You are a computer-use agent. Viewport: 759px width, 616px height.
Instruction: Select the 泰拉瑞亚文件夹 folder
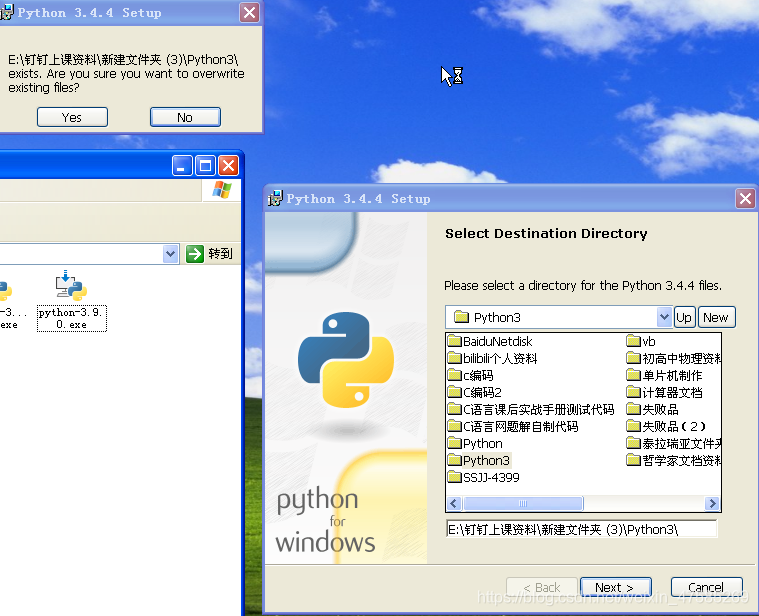click(x=674, y=443)
